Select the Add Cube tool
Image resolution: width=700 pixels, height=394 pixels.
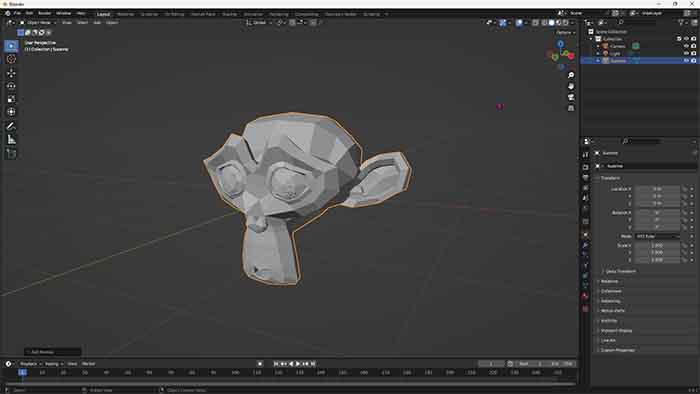coord(11,153)
